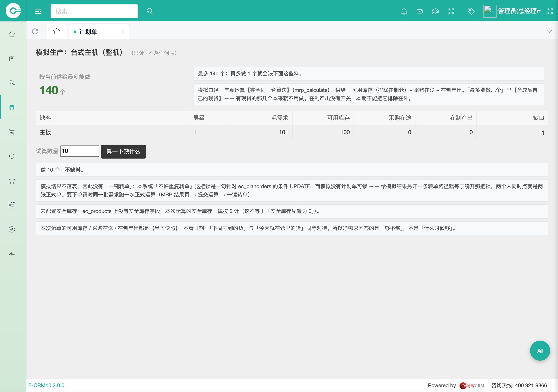Click the refresh icon in tab bar
The image size is (558, 392).
[35, 31]
